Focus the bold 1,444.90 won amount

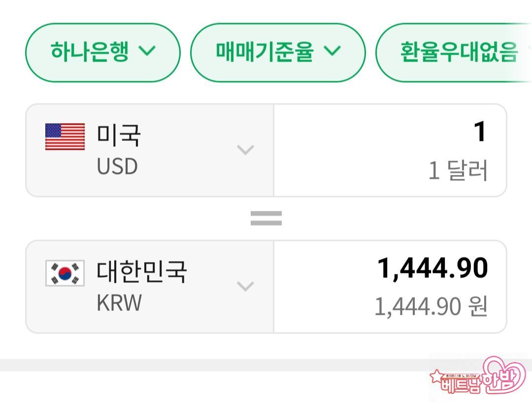432,269
